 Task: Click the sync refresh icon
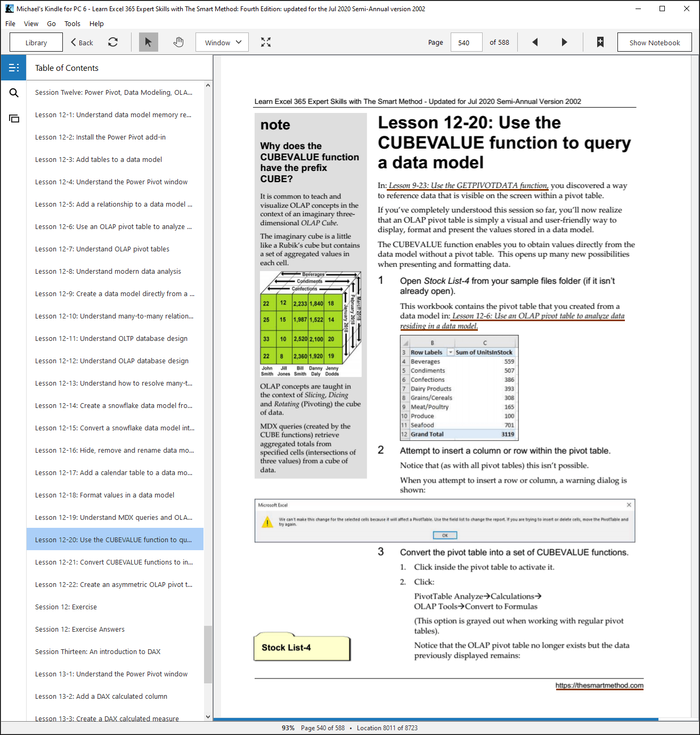(113, 42)
